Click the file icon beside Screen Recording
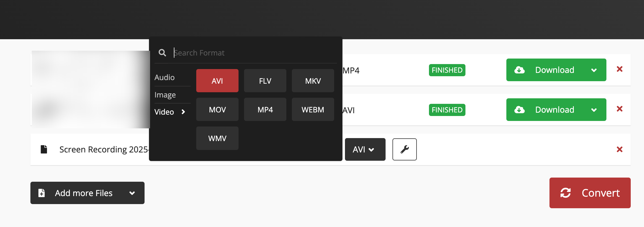The width and height of the screenshot is (644, 227). [44, 149]
